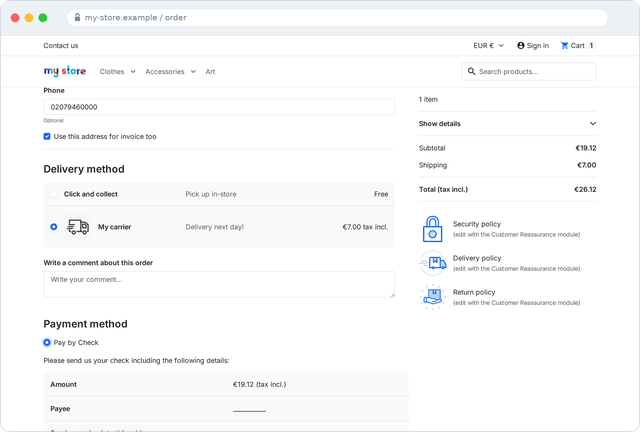Click the Return policy box icon

tap(432, 297)
